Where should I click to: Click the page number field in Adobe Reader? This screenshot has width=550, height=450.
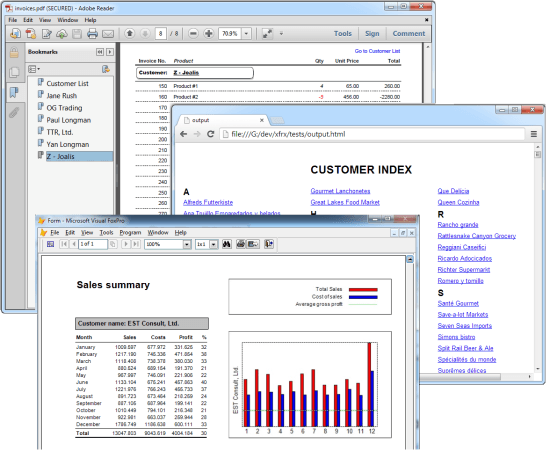160,34
